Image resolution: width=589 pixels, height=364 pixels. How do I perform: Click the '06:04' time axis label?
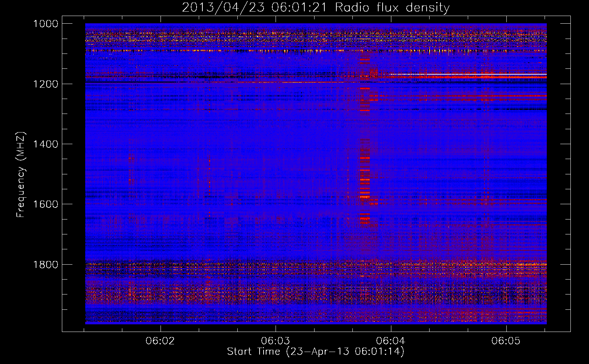pyautogui.click(x=391, y=341)
